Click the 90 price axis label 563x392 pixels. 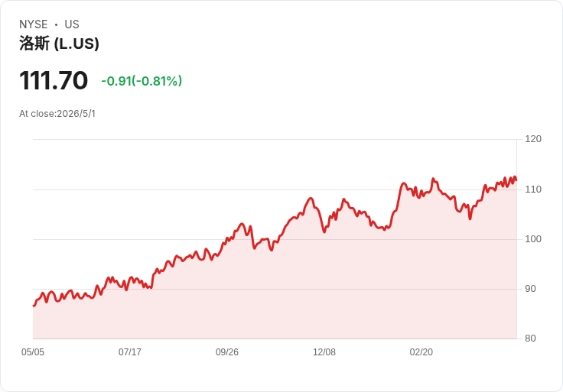530,289
